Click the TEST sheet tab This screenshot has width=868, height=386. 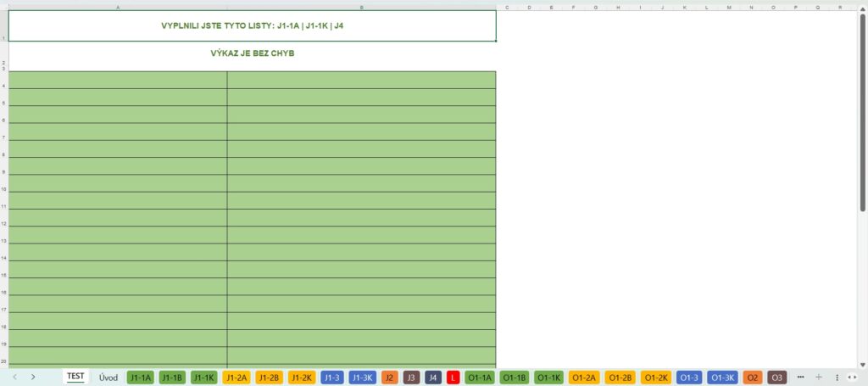[76, 376]
